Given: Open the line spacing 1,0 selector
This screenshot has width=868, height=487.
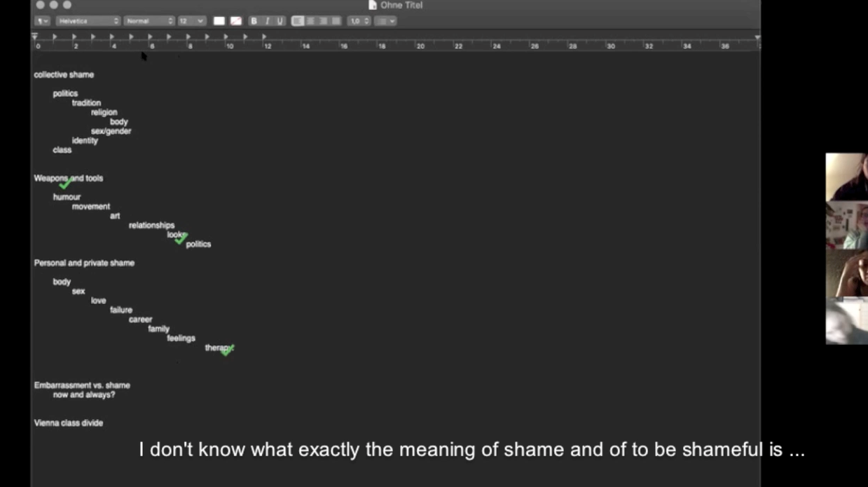Looking at the screenshot, I should click(359, 21).
